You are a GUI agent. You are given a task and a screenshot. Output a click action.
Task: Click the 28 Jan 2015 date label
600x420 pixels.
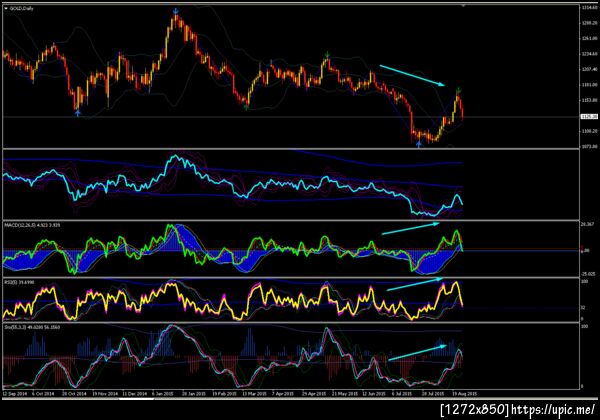click(x=193, y=393)
